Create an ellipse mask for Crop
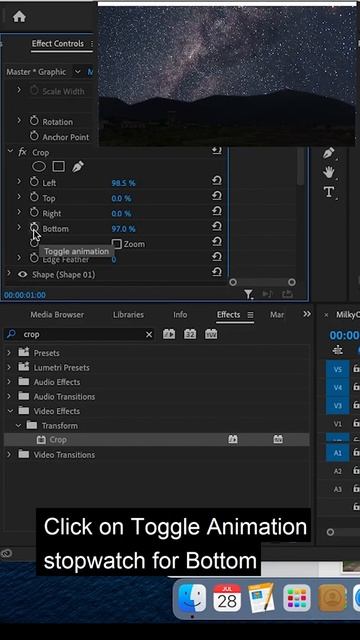 click(39, 167)
